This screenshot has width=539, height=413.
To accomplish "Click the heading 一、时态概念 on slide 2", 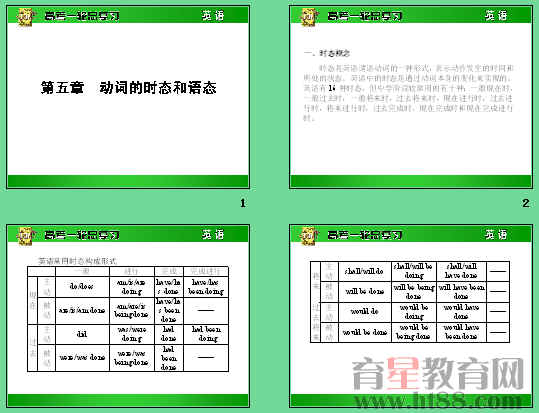I will pyautogui.click(x=327, y=53).
